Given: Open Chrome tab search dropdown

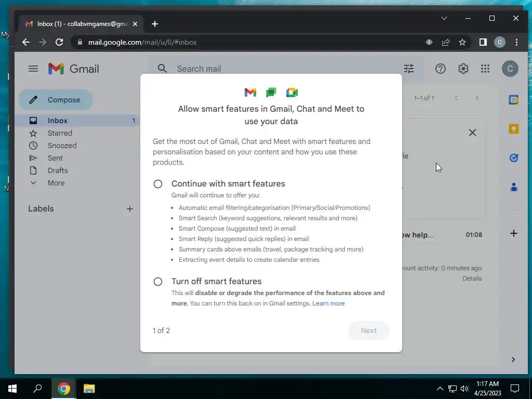Looking at the screenshot, I should (444, 18).
